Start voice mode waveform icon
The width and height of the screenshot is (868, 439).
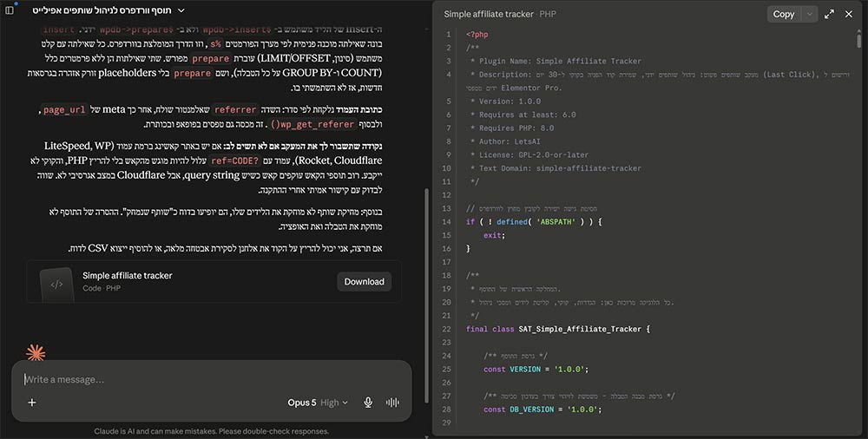(x=392, y=403)
